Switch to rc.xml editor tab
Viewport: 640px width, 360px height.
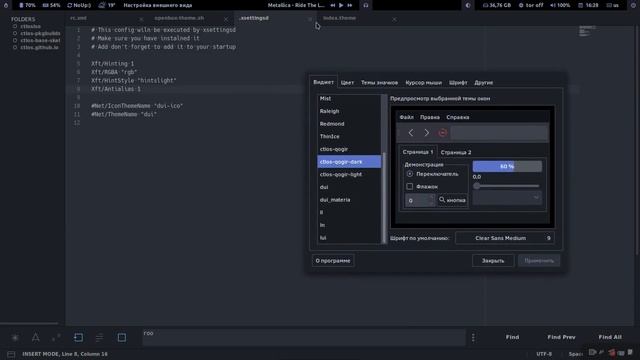78,18
